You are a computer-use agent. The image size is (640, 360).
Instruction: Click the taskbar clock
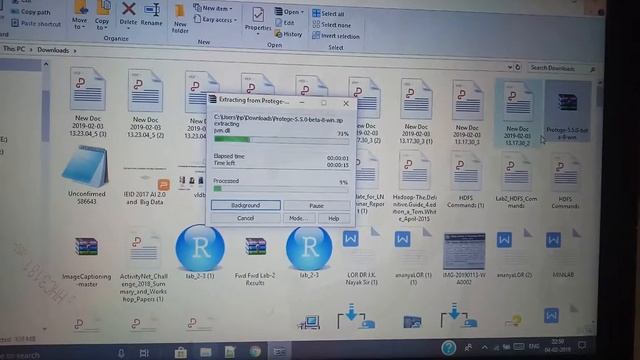(x=558, y=345)
